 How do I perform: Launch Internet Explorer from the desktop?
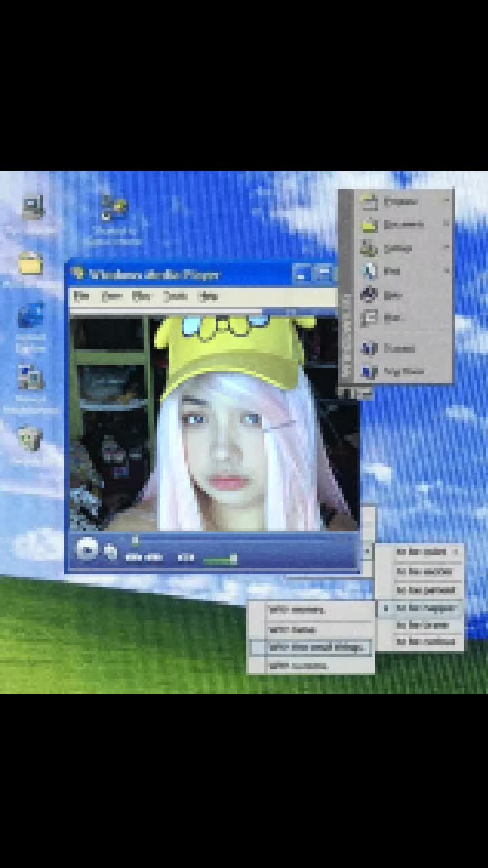coord(30,315)
